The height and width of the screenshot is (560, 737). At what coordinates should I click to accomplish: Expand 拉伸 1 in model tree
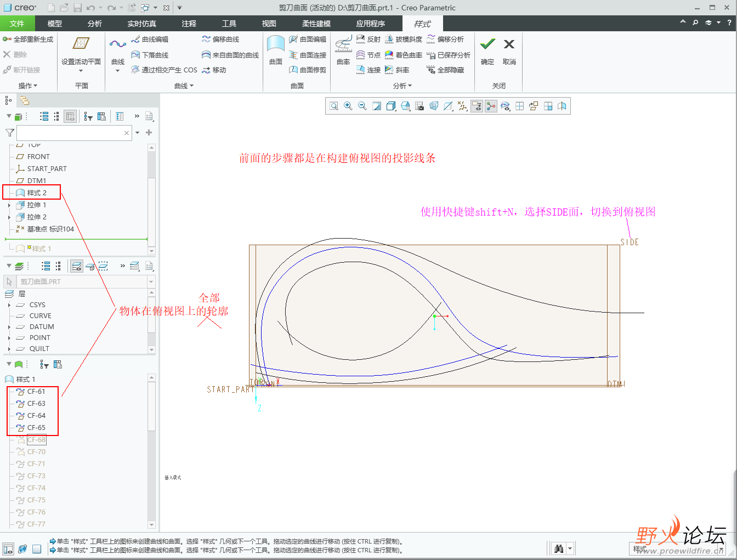[x=9, y=205]
